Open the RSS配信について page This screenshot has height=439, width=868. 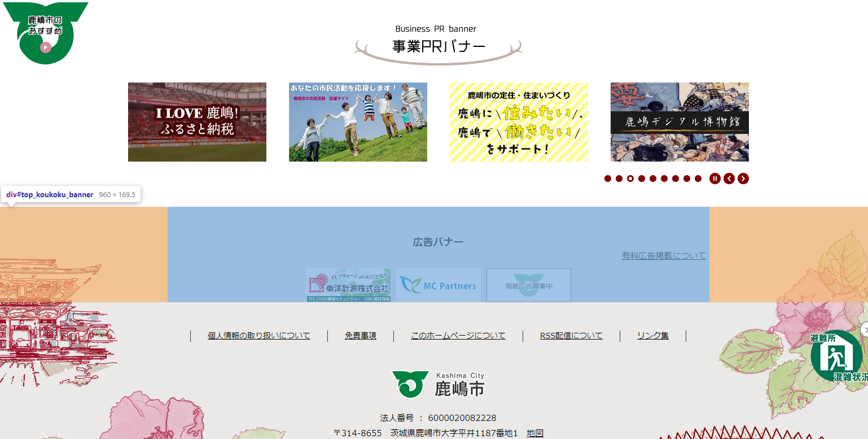pos(571,335)
